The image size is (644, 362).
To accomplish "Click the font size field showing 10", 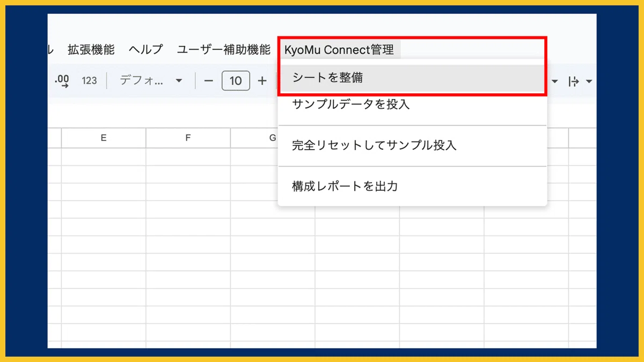I will 236,81.
